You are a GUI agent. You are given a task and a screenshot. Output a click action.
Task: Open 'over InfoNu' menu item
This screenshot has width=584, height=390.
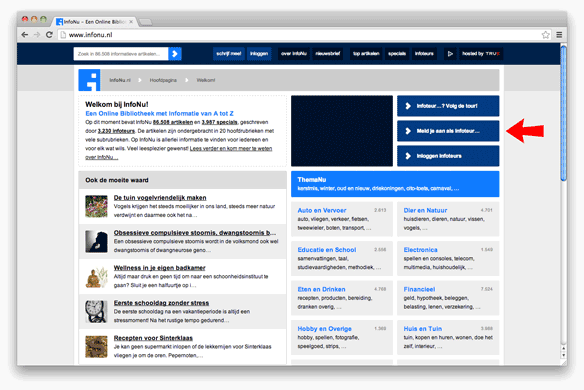coord(294,54)
